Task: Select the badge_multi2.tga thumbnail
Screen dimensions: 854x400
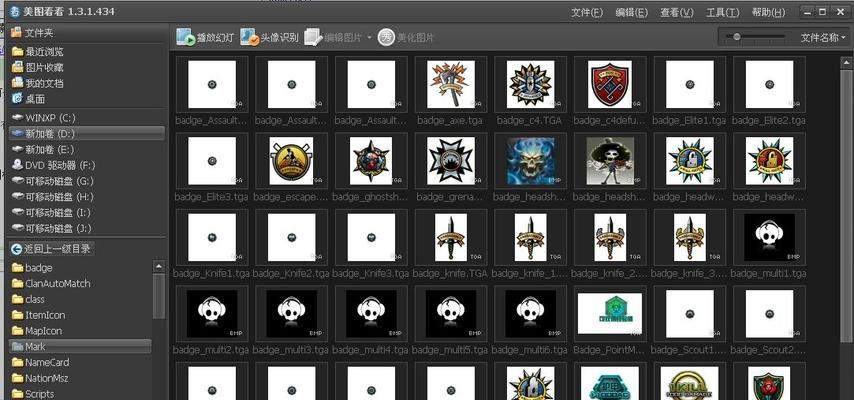Action: (212, 313)
